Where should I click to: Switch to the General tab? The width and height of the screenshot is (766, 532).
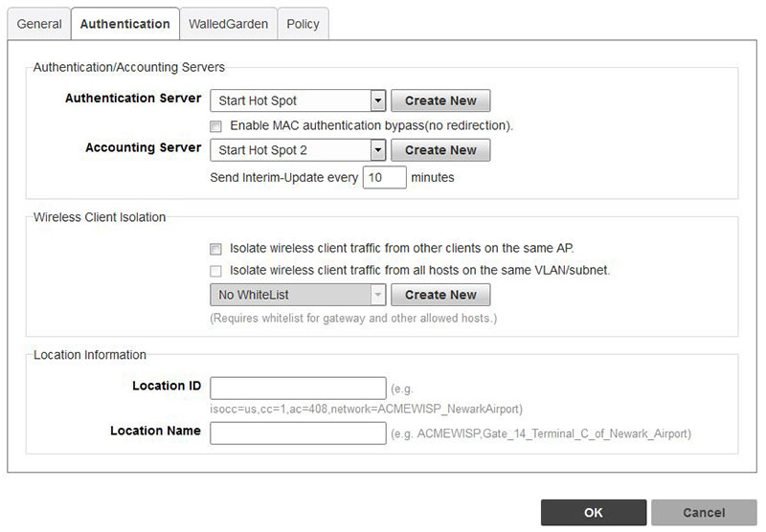(x=39, y=24)
